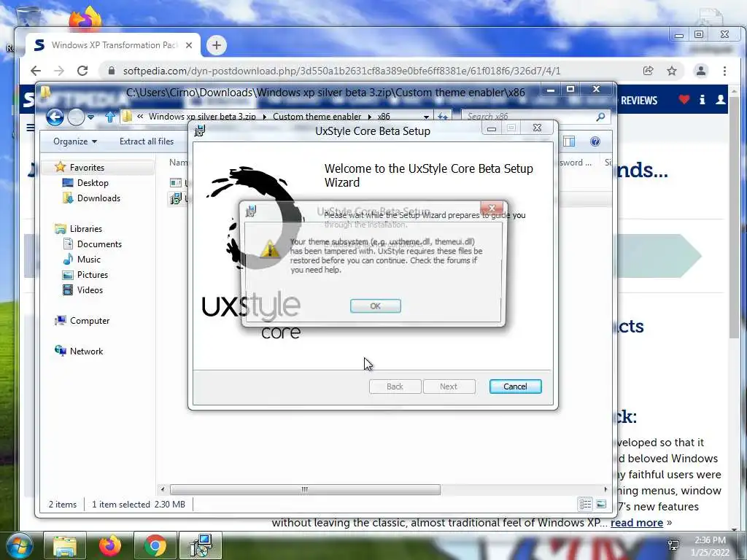Viewport: 747px width, 560px height.
Task: Click the info icon in Softpedia header
Action: [703, 99]
